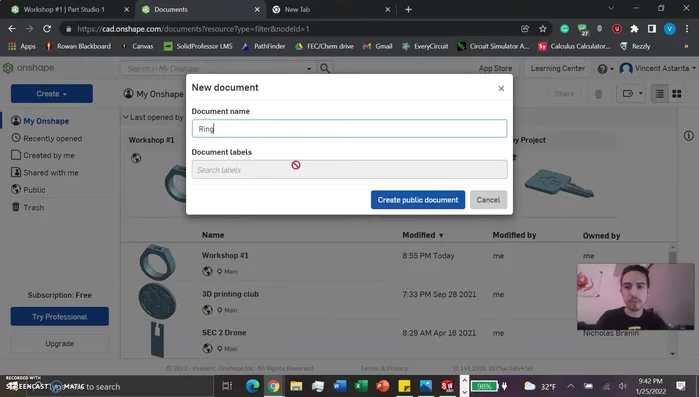Click the Upgrade button
Viewport: 699px width, 397px height.
tap(60, 344)
